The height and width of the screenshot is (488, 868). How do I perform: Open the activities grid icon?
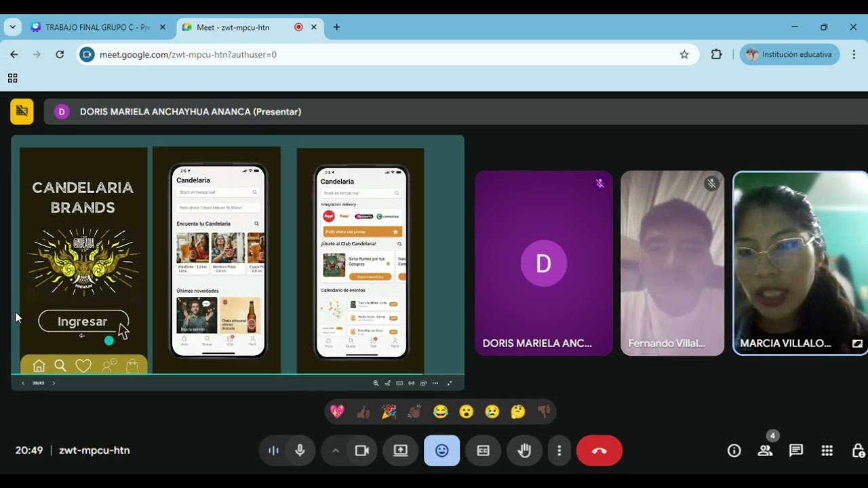(x=827, y=451)
